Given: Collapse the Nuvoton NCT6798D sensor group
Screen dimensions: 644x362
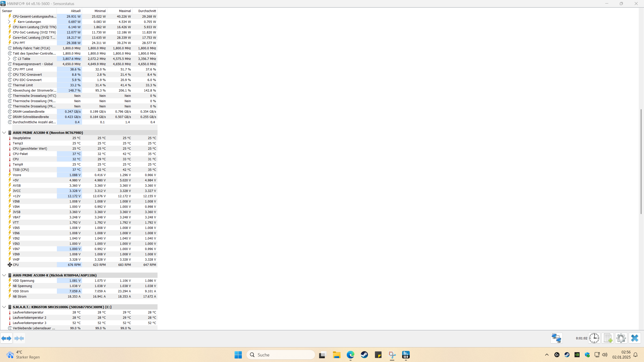Looking at the screenshot, I should tap(4, 133).
